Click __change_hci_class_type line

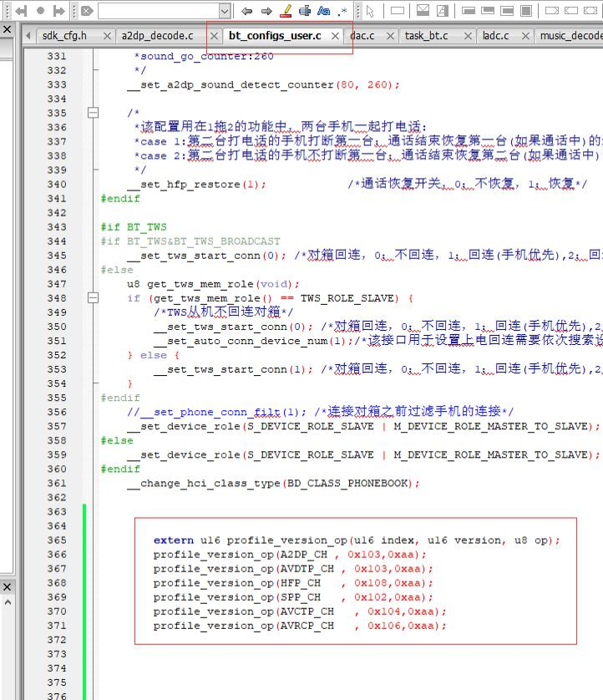(x=273, y=484)
